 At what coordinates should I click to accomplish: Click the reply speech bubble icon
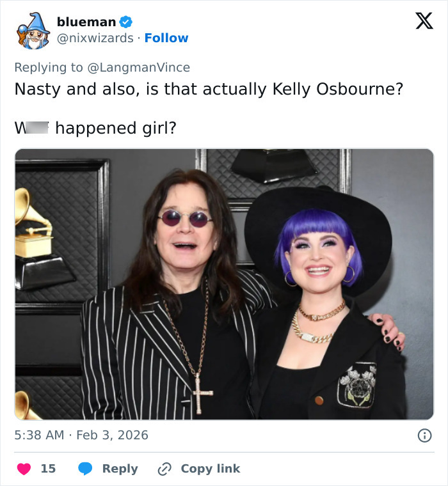85,469
